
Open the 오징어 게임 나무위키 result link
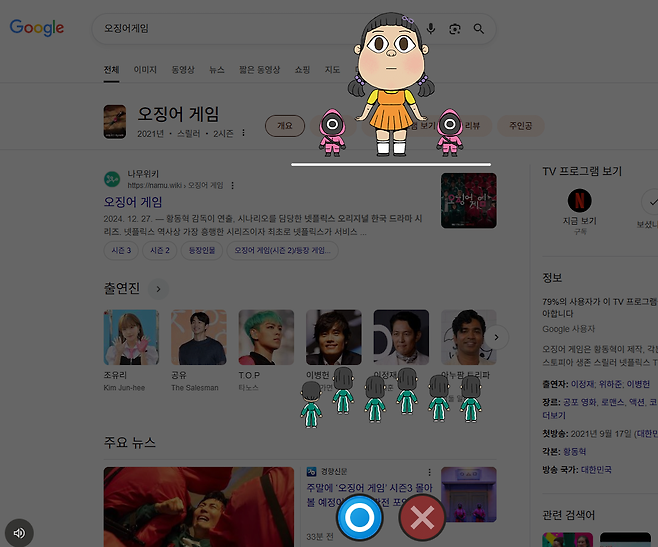133,202
